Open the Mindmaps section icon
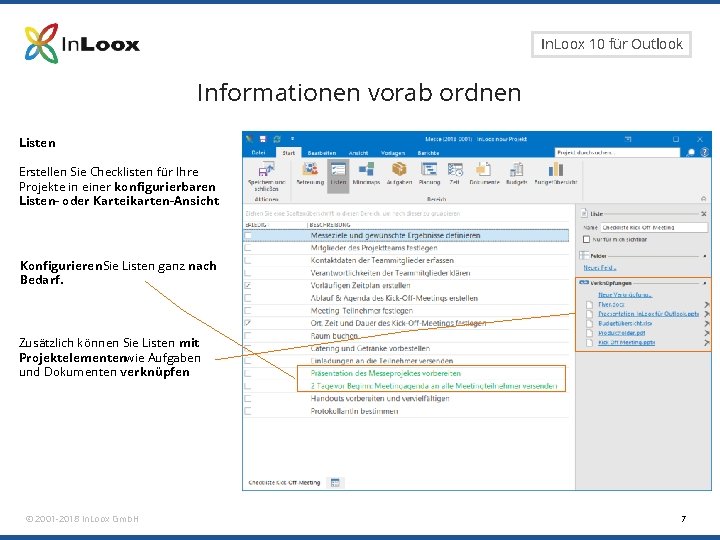Screen dimensions: 720x540 click(x=366, y=174)
